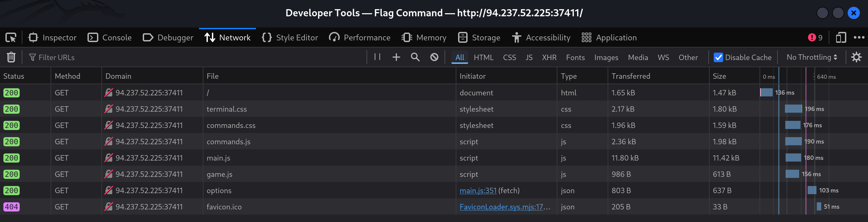868x222 pixels.
Task: Select the Network tab
Action: tap(228, 37)
